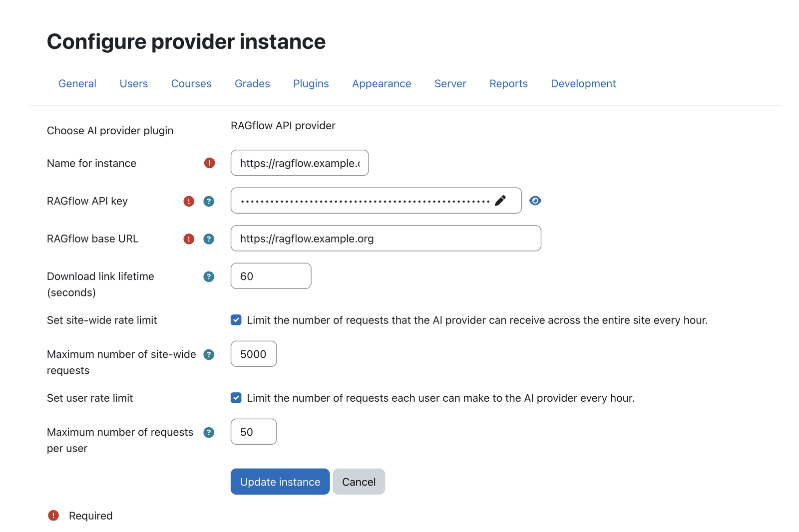Image resolution: width=799 pixels, height=532 pixels.
Task: Click the requests per user field showing 50
Action: pos(254,432)
